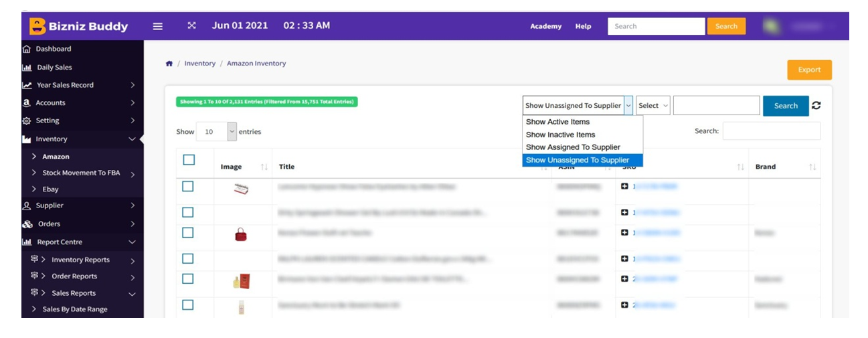The width and height of the screenshot is (868, 338).
Task: Click the filter text field beside Select
Action: click(716, 106)
